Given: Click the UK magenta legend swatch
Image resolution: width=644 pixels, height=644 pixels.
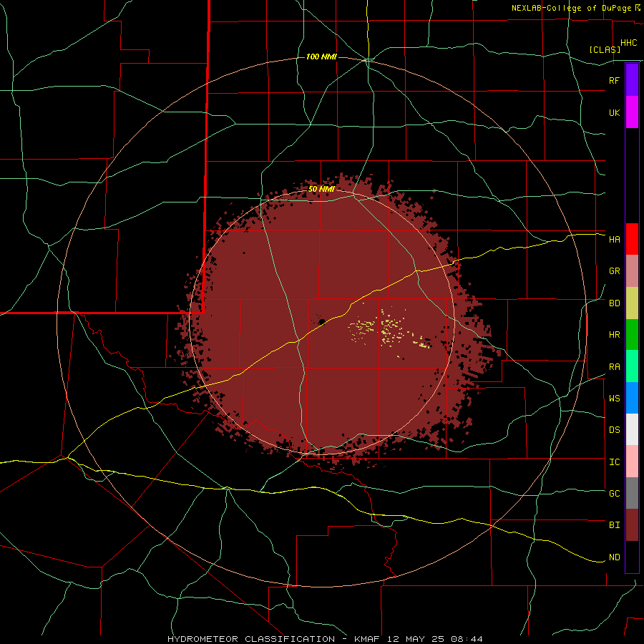Looking at the screenshot, I should click(x=632, y=112).
